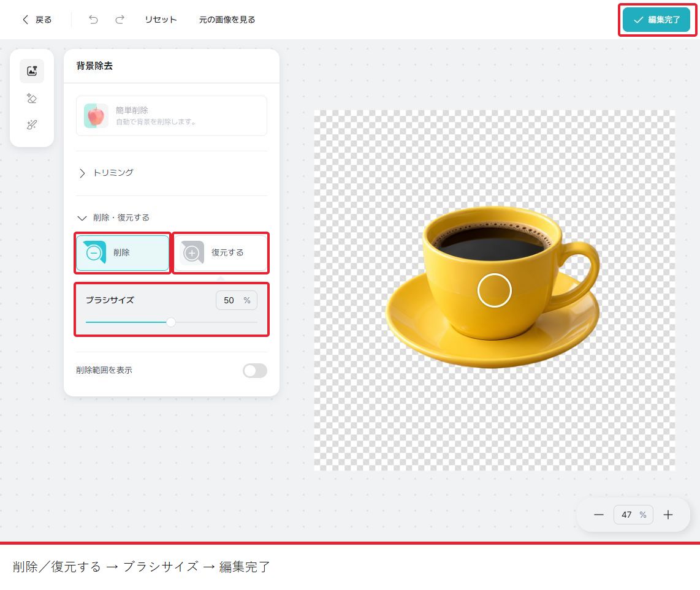Viewport: 700px width, 590px height.
Task: Select the background removal image icon in sidebar
Action: click(32, 71)
